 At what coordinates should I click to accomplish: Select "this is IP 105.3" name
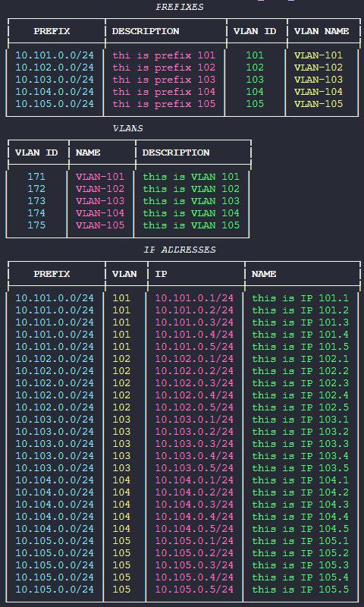(300, 565)
